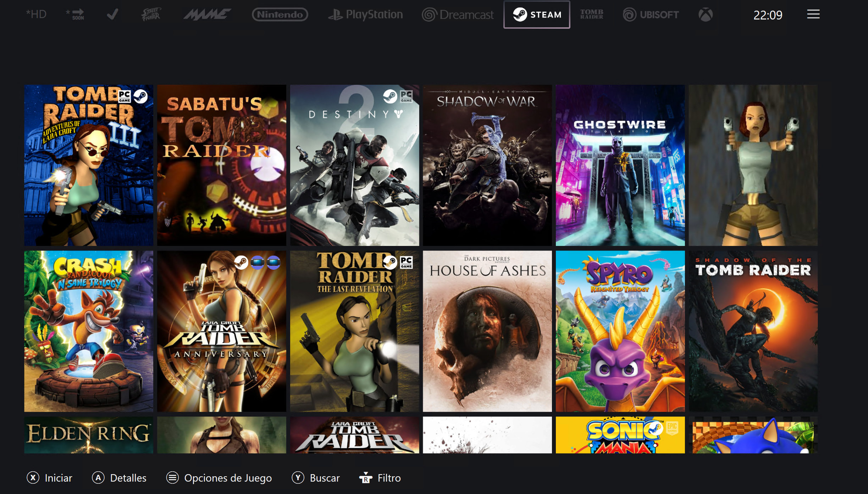
Task: Select Shadow of War cover
Action: pos(487,165)
